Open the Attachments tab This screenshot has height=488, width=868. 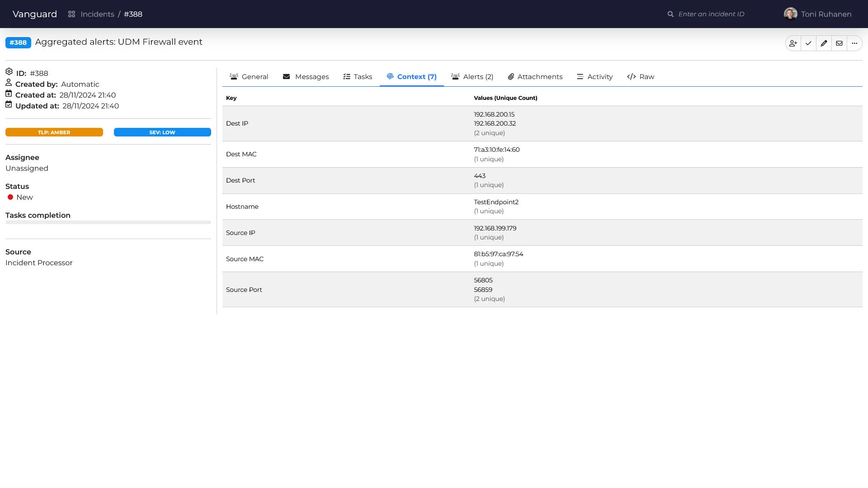coord(535,77)
